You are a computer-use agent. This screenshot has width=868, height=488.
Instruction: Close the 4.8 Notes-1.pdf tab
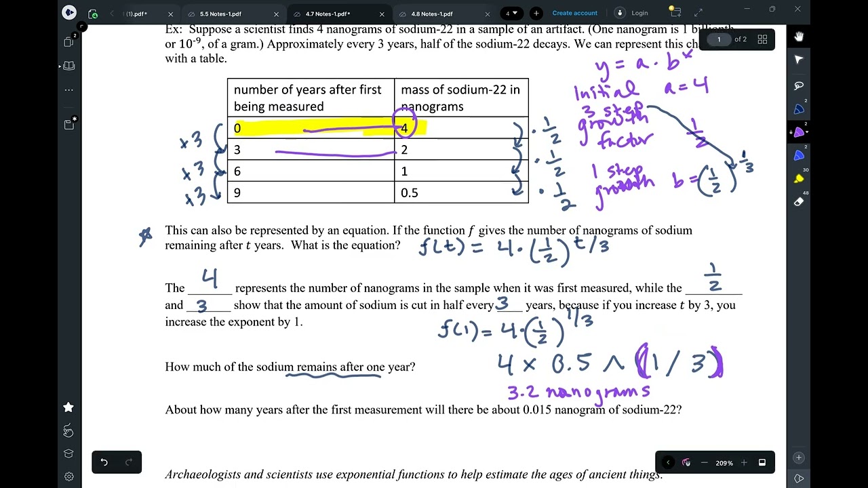click(x=487, y=14)
